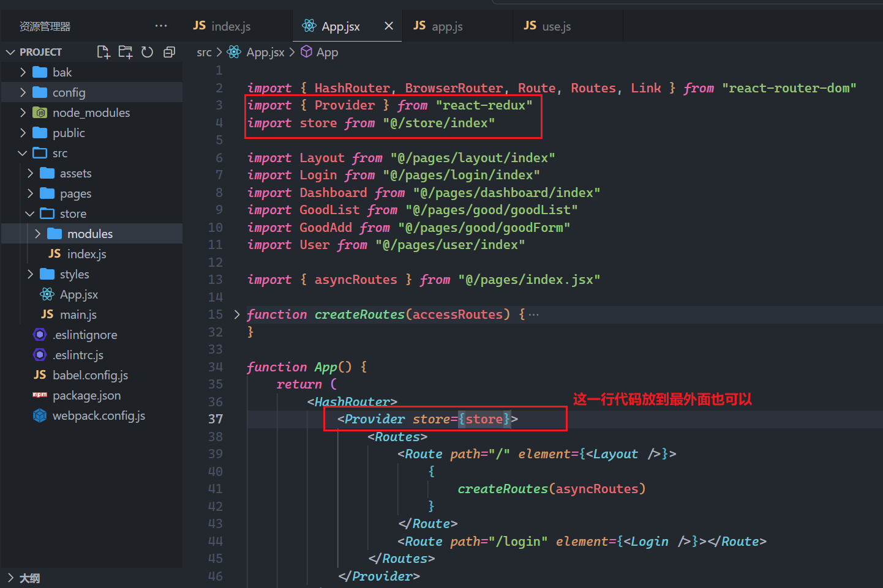
Task: Expand the config folder
Action: pyautogui.click(x=92, y=92)
